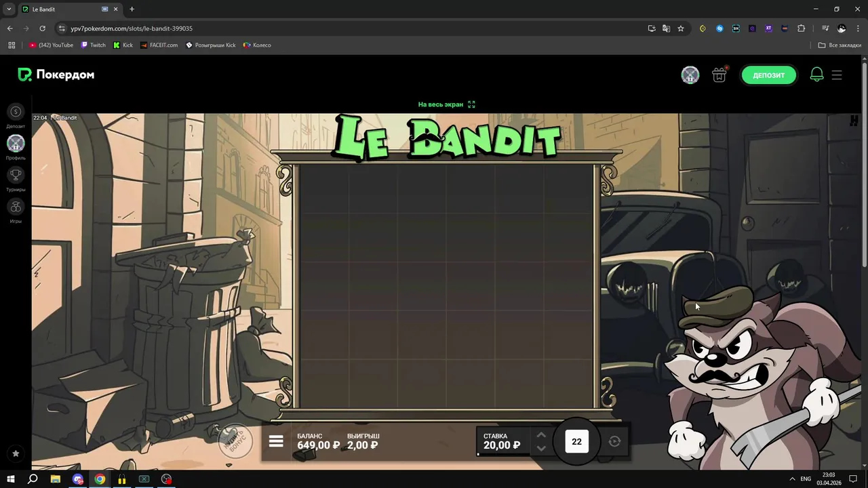Open the gift box rewards icon
868x488 pixels.
click(719, 75)
